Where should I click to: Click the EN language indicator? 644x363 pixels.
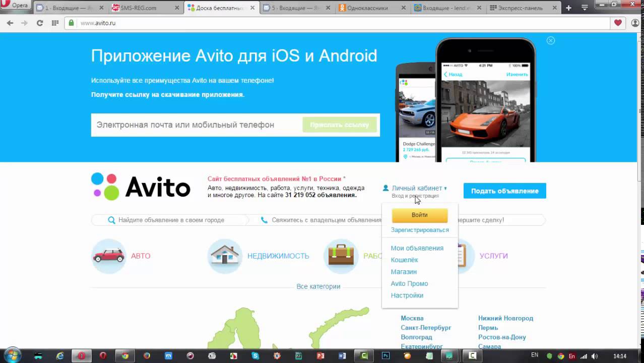(x=535, y=355)
